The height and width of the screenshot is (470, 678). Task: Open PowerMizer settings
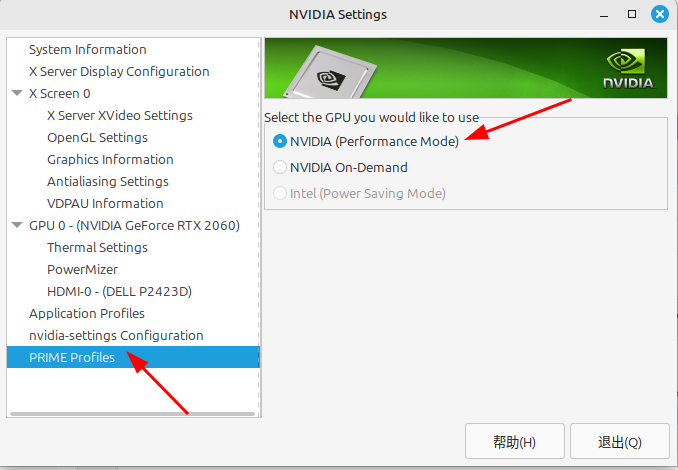[82, 270]
